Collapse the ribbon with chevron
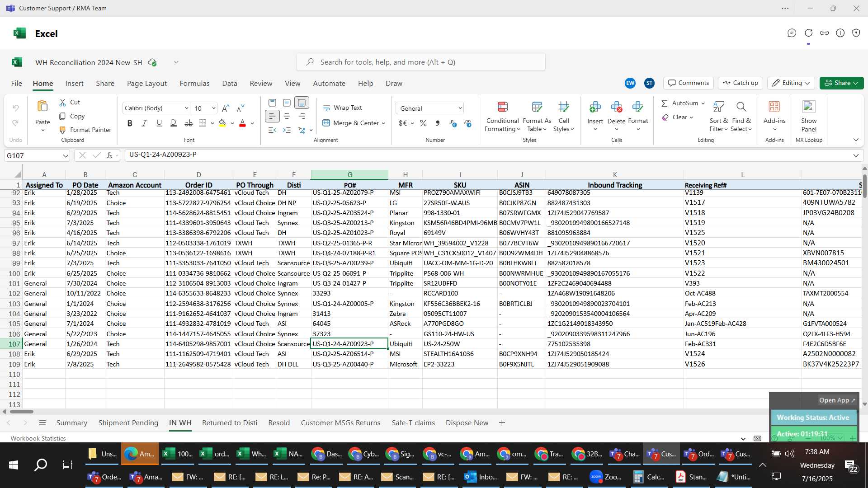 tap(856, 140)
